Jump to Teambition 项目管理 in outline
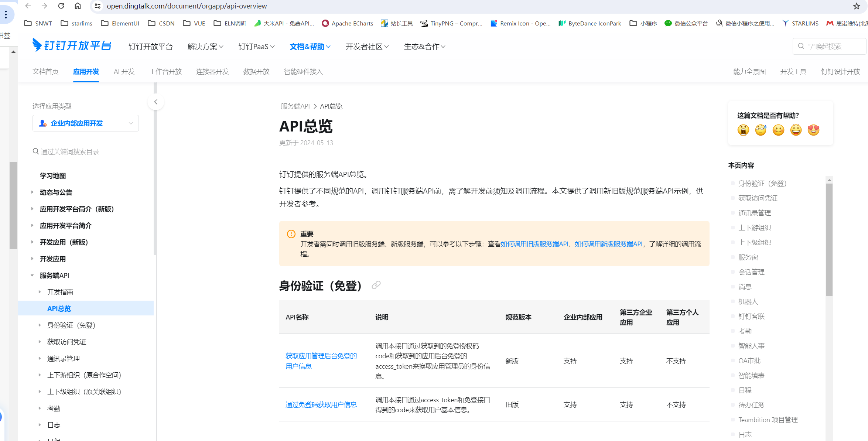 [768, 420]
